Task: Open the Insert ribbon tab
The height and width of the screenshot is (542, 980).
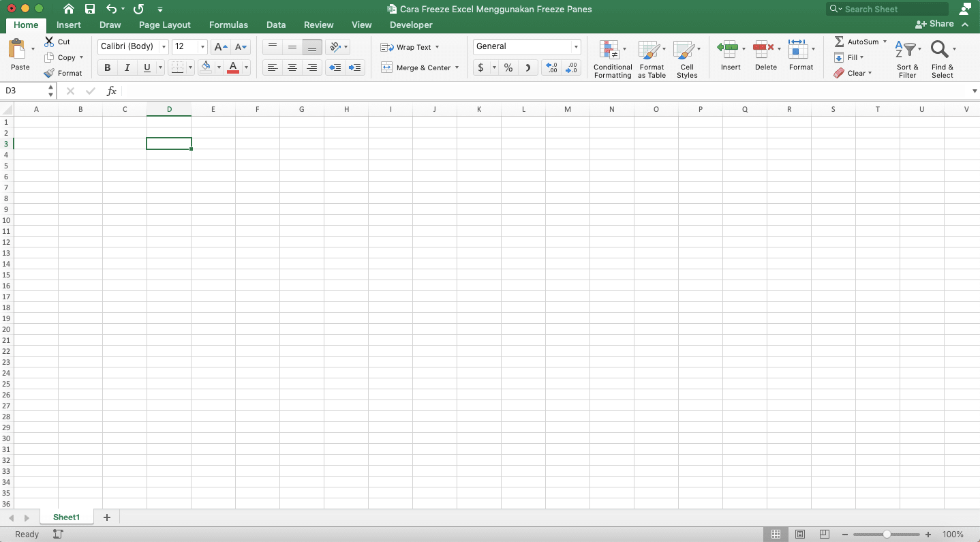Action: point(69,25)
